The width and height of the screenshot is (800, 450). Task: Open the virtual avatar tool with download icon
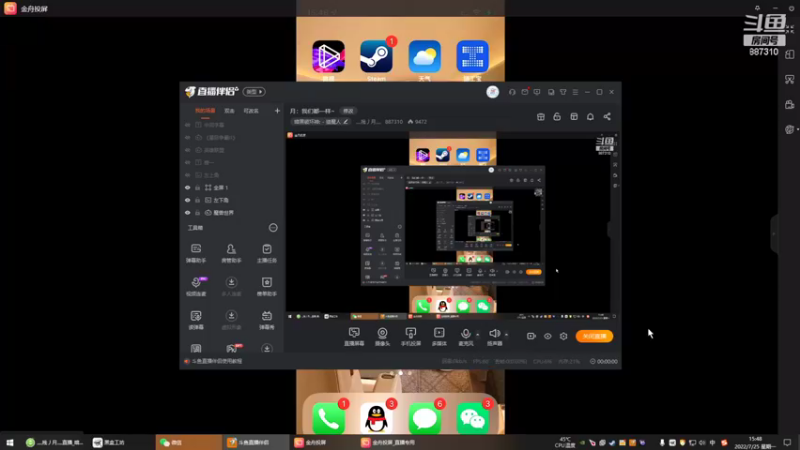coord(231,320)
